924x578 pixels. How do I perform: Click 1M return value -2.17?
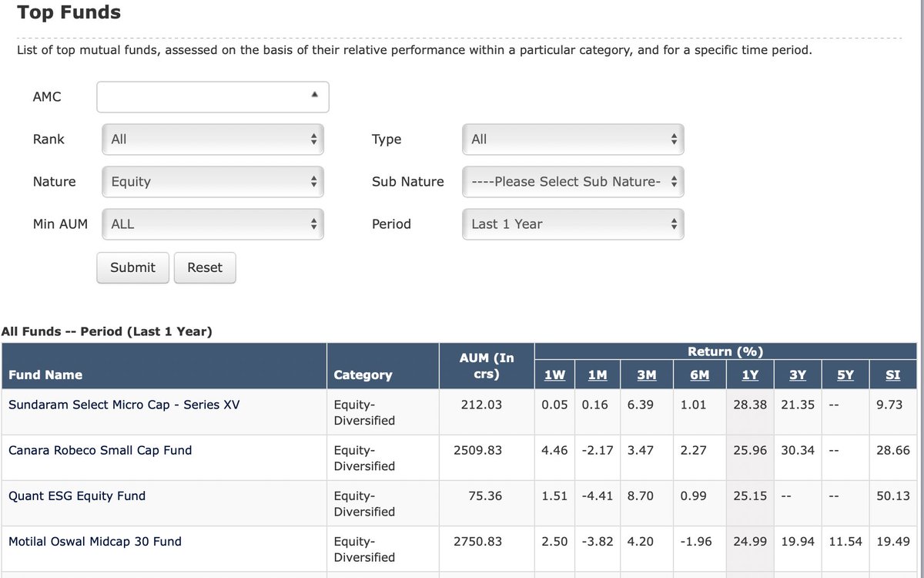[598, 450]
